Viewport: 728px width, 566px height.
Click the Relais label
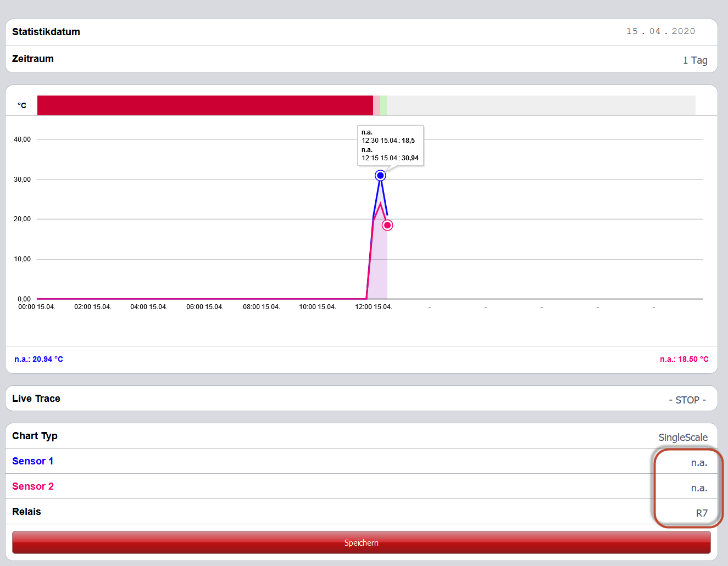click(x=26, y=512)
